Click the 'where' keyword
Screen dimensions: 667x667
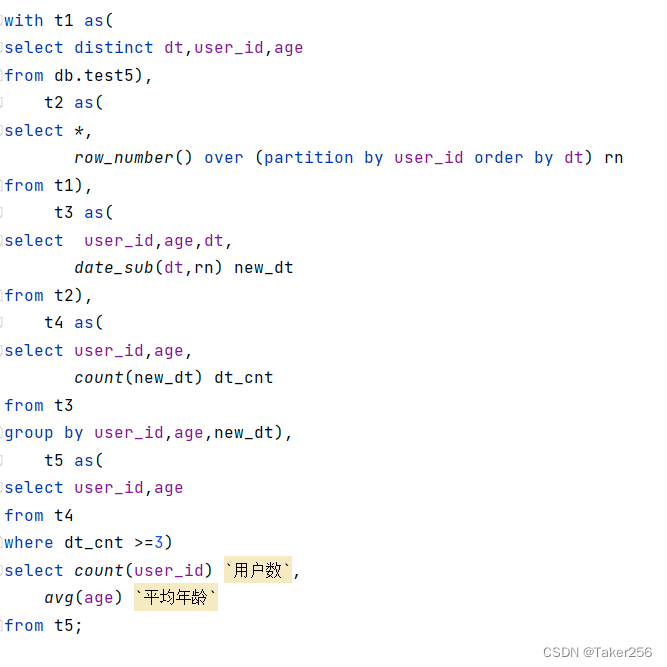point(29,542)
